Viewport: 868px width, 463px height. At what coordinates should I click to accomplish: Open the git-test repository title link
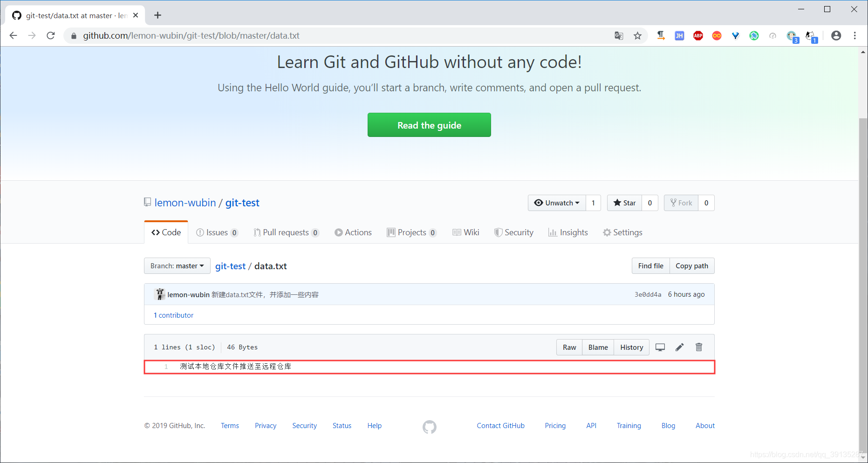[242, 203]
